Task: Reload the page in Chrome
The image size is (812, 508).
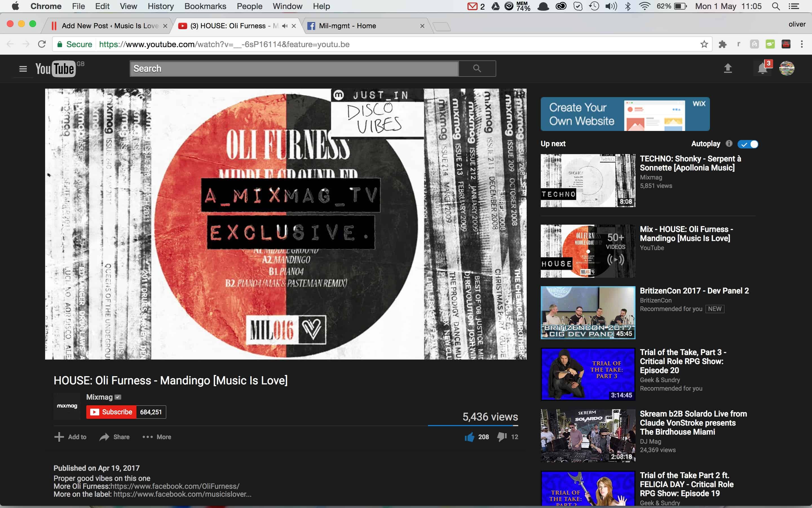Action: [x=42, y=44]
